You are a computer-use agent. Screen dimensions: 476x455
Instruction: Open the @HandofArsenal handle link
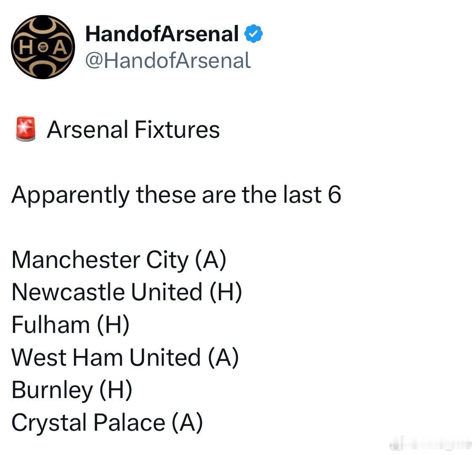(x=168, y=60)
